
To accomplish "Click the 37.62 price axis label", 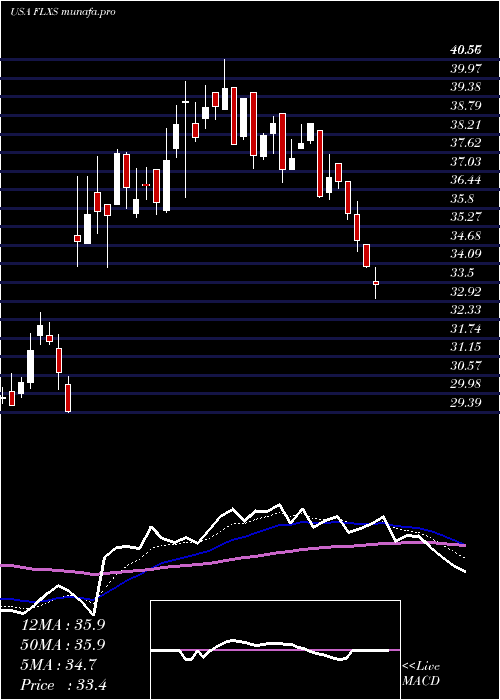I will click(466, 143).
